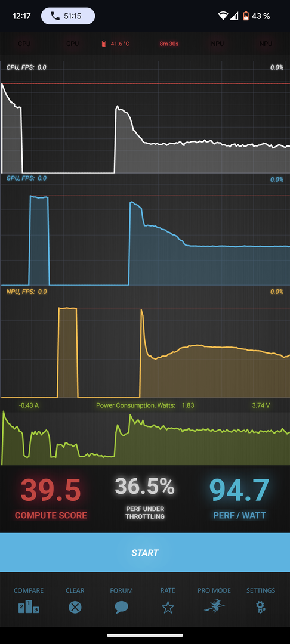
Task: Open Settings gears icon
Action: (x=261, y=607)
